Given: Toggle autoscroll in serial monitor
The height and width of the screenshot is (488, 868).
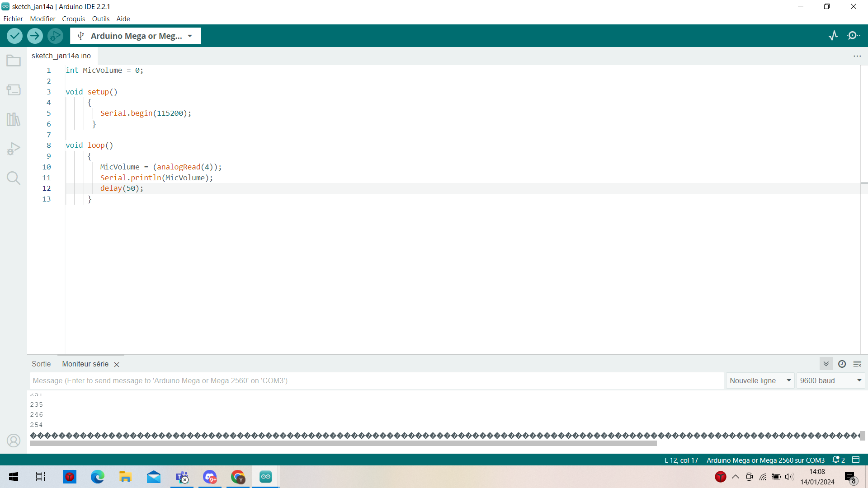Looking at the screenshot, I should (x=826, y=364).
